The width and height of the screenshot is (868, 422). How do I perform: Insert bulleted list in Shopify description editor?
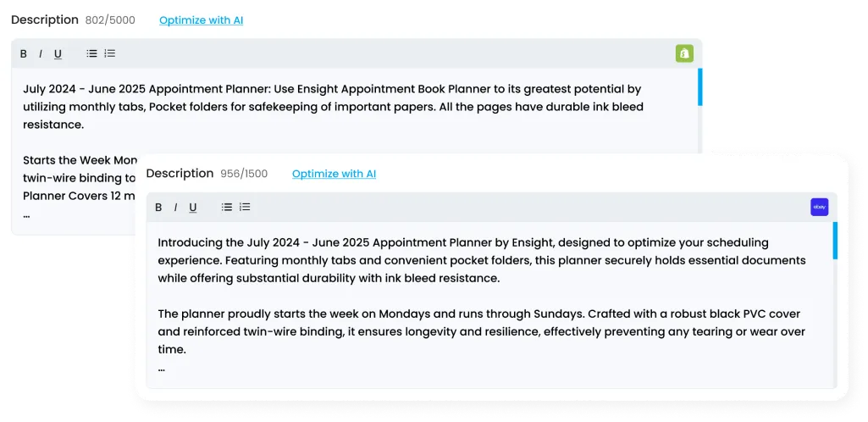92,53
